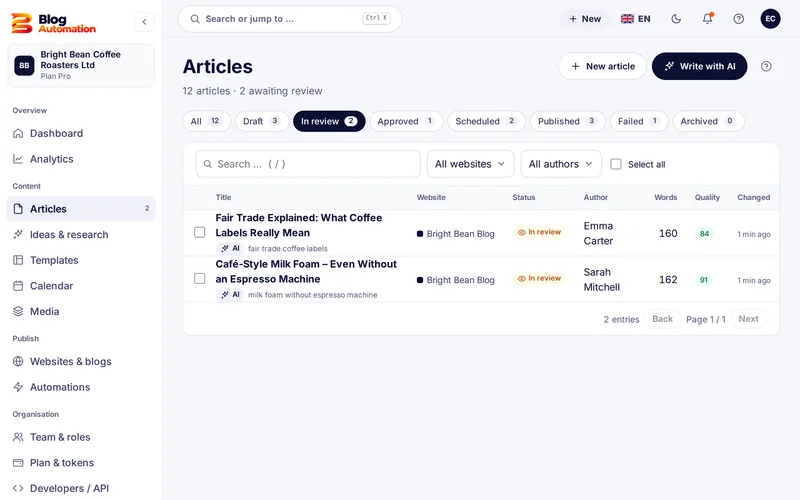The image size is (800, 500).
Task: Filter by Failed articles
Action: tap(639, 121)
